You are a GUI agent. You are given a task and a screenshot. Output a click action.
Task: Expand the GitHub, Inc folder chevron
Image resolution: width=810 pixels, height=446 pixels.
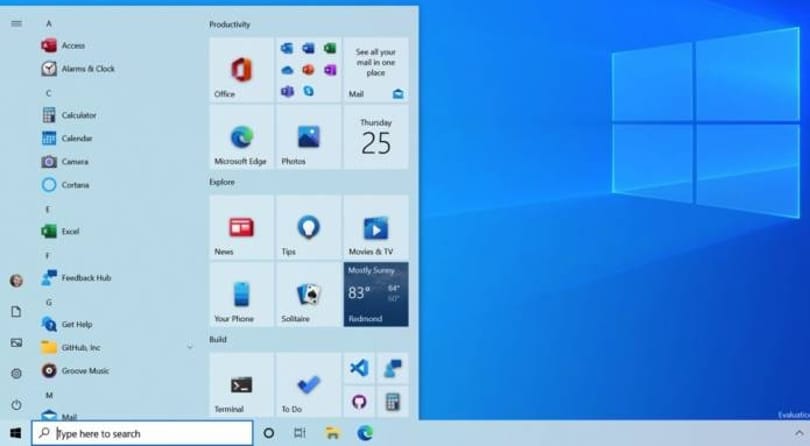tap(190, 348)
